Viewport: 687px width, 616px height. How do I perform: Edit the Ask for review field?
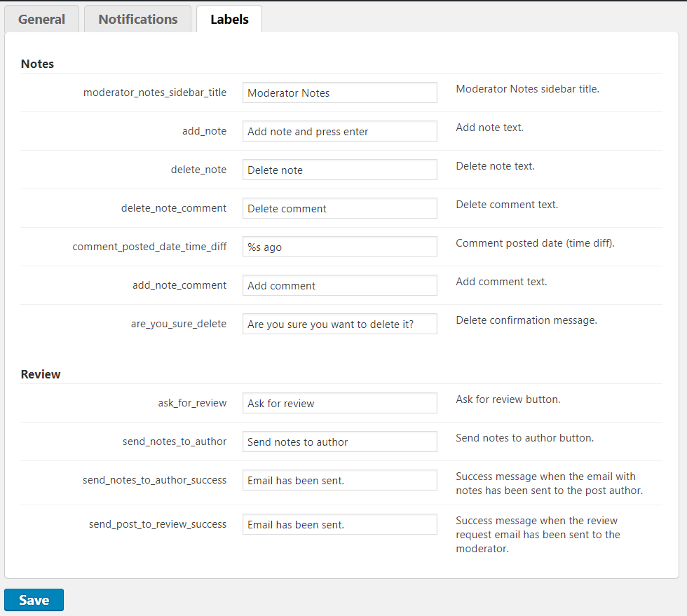[x=339, y=403]
